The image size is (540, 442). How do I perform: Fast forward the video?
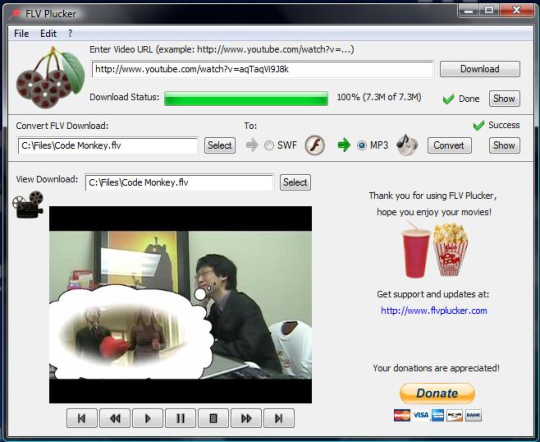(x=246, y=418)
